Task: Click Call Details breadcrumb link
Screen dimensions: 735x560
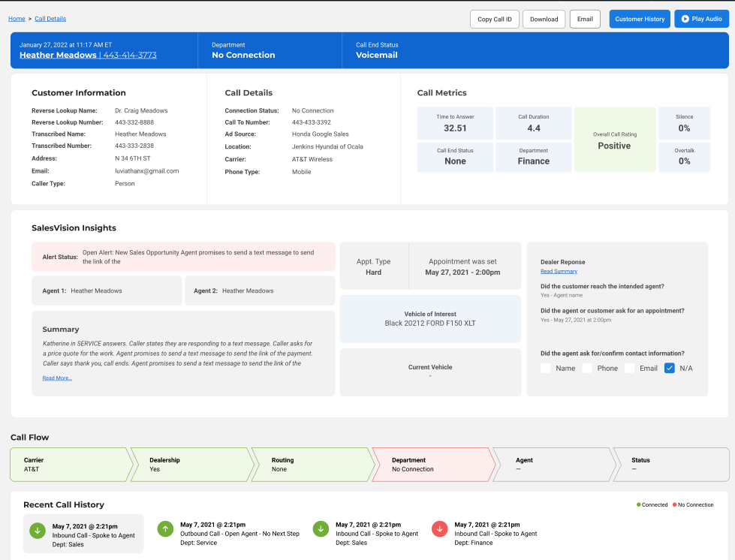Action: (x=50, y=18)
